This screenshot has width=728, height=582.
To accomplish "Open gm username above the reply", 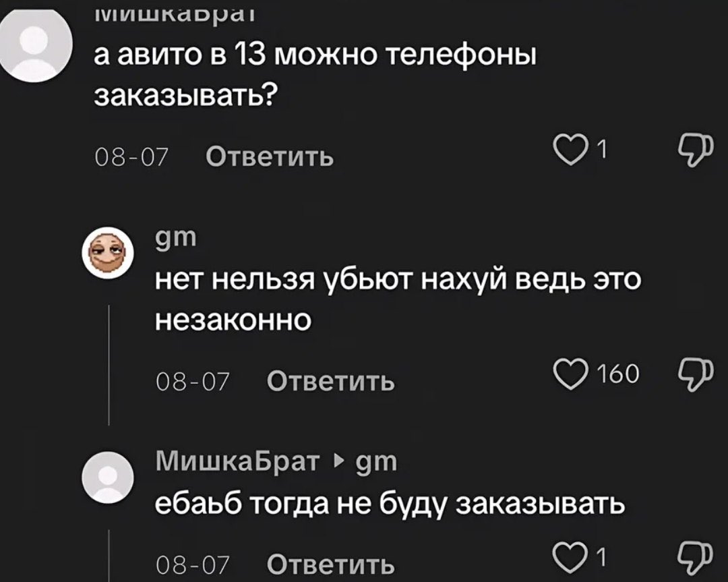I will pyautogui.click(x=176, y=238).
